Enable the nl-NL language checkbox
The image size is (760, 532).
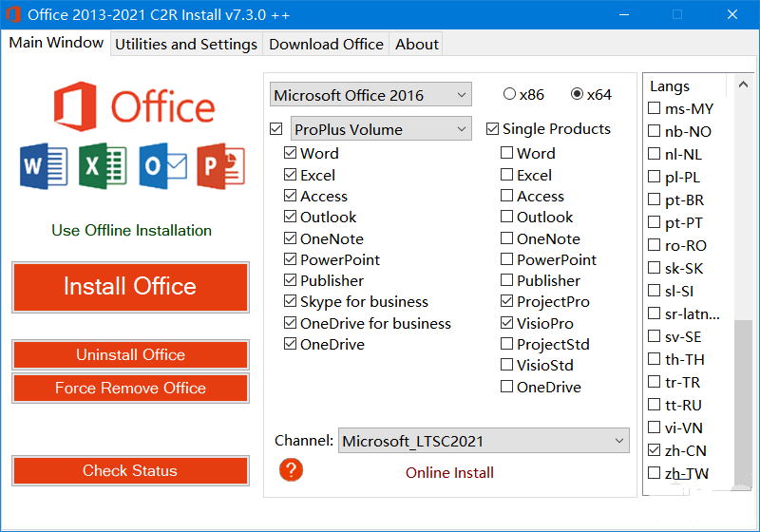(x=654, y=153)
